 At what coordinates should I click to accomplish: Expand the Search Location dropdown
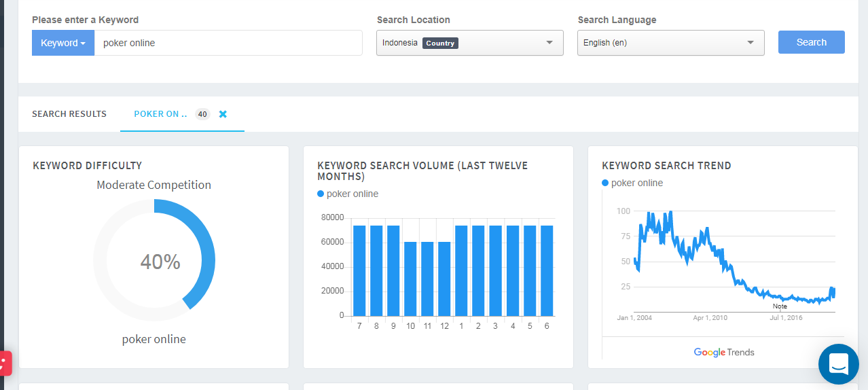[x=469, y=43]
